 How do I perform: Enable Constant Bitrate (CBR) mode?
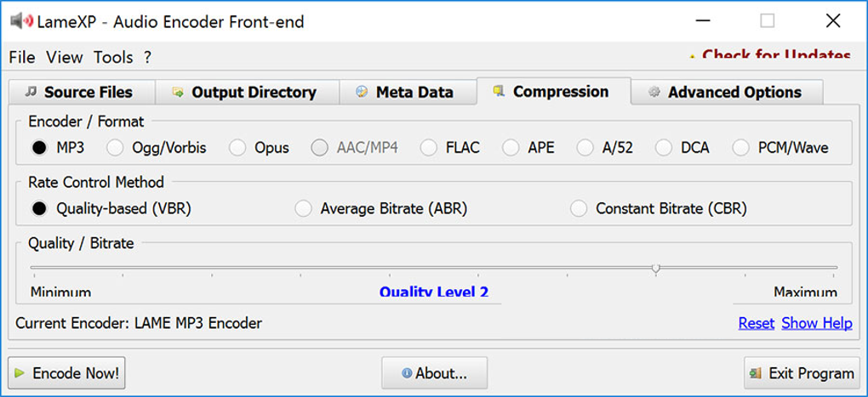click(x=579, y=208)
